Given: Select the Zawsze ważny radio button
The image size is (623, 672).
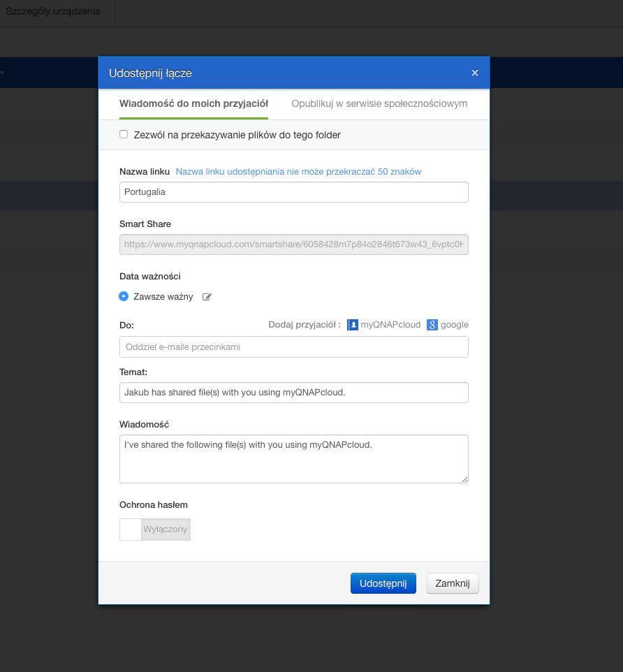Looking at the screenshot, I should (124, 296).
